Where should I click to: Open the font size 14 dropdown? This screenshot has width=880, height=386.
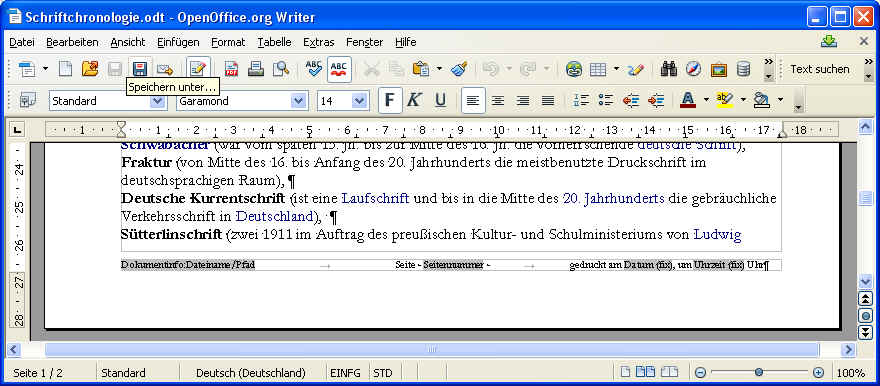[360, 101]
